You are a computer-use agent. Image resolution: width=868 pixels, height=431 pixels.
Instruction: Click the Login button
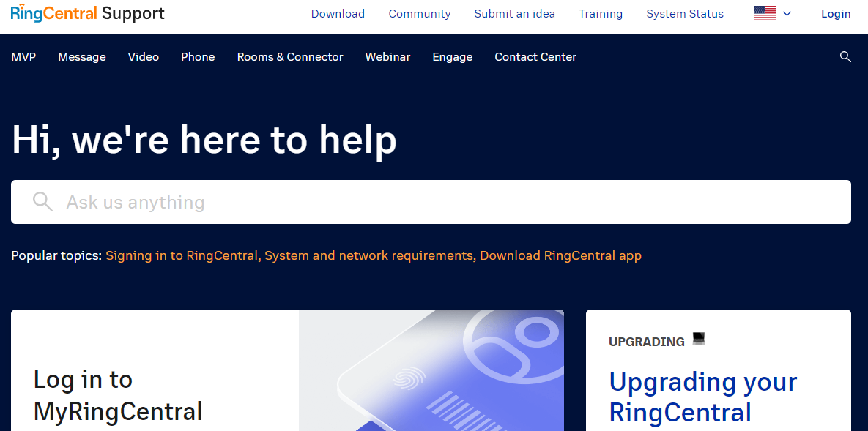click(836, 14)
